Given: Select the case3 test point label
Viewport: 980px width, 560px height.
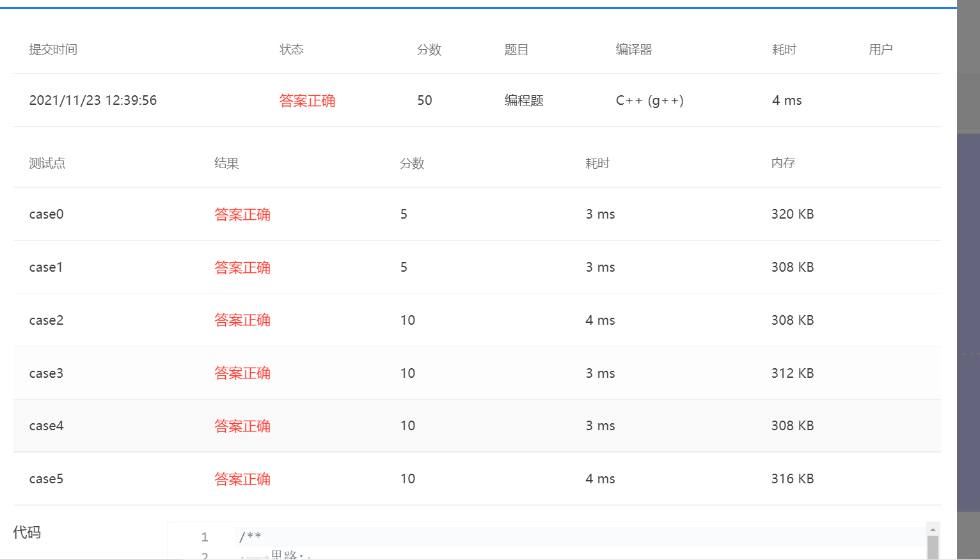Looking at the screenshot, I should [x=46, y=373].
